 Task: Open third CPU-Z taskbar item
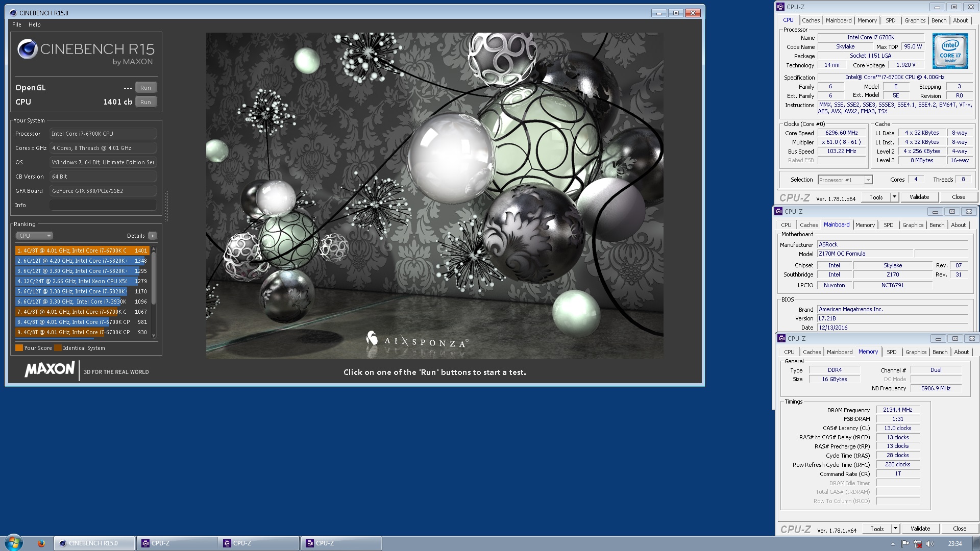click(x=341, y=543)
